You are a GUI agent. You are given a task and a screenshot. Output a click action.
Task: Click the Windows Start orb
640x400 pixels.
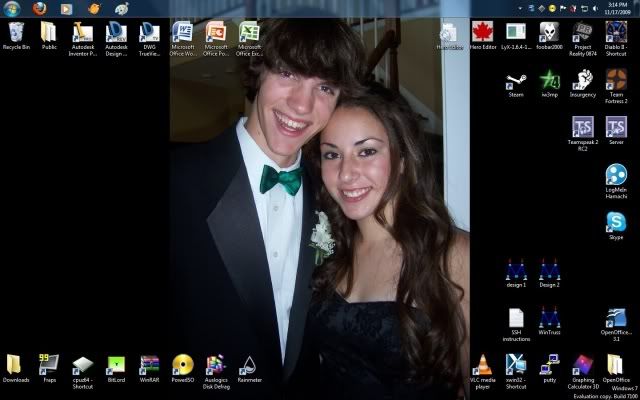point(12,8)
